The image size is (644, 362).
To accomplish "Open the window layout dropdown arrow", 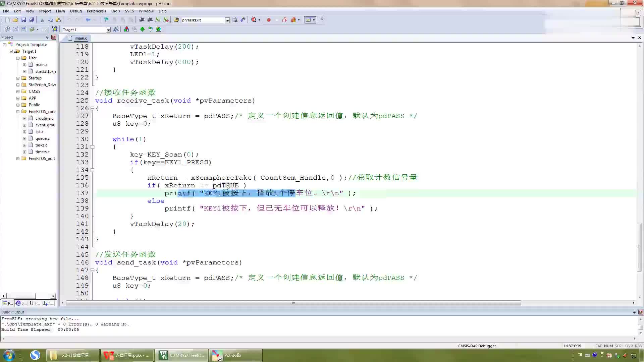I will pyautogui.click(x=314, y=20).
